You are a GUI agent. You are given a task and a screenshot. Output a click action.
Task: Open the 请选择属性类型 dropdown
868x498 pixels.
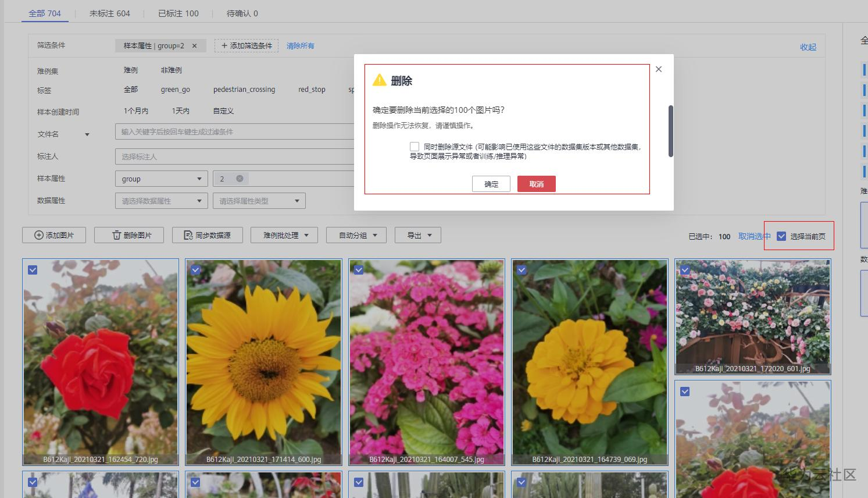point(259,201)
